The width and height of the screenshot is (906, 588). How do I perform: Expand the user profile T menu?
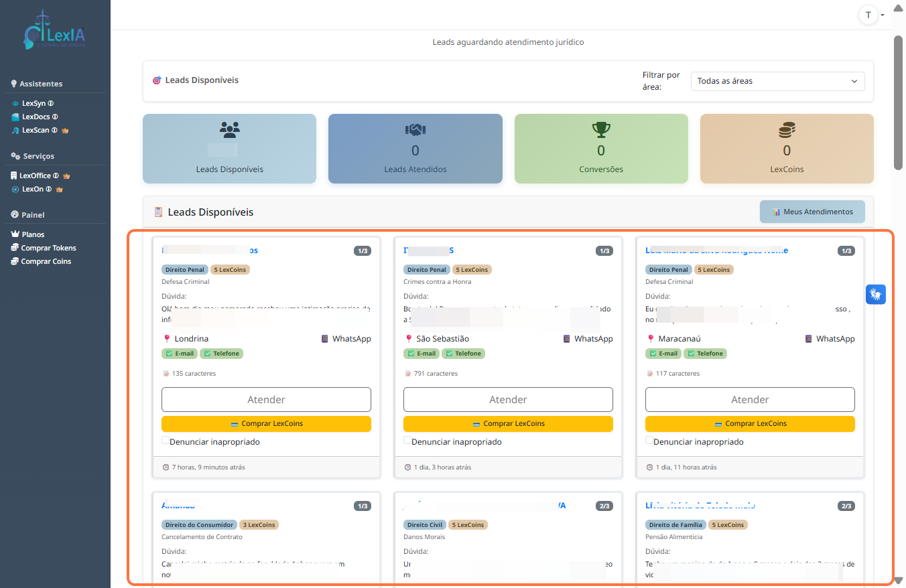[x=871, y=15]
